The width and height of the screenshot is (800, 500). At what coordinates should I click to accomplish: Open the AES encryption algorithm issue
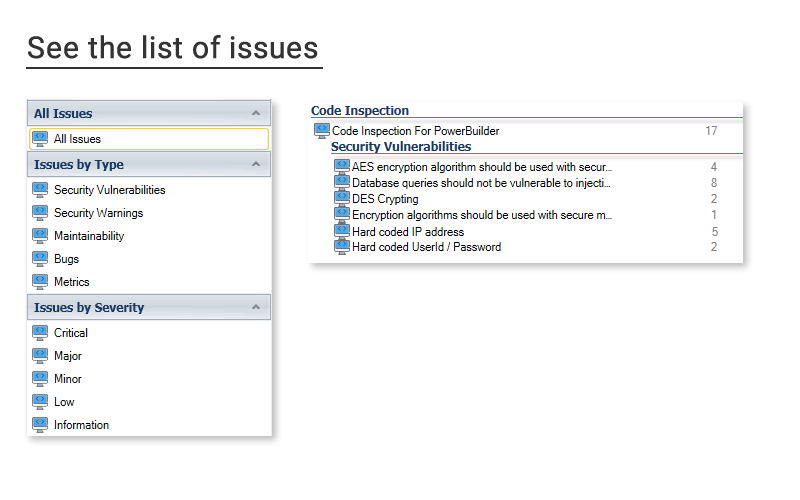(x=481, y=167)
